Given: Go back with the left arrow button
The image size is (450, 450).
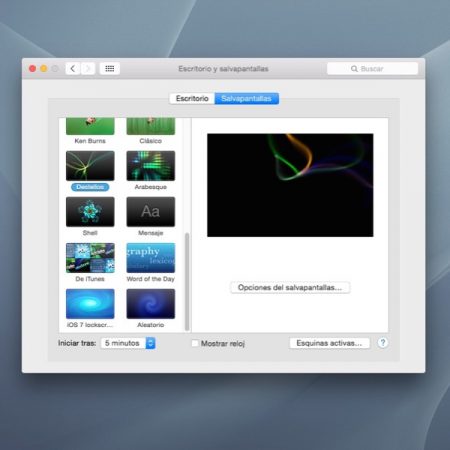Looking at the screenshot, I should pos(73,69).
